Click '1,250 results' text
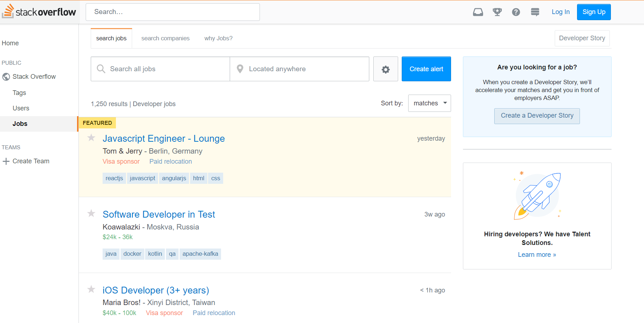This screenshot has height=323, width=644. (109, 104)
